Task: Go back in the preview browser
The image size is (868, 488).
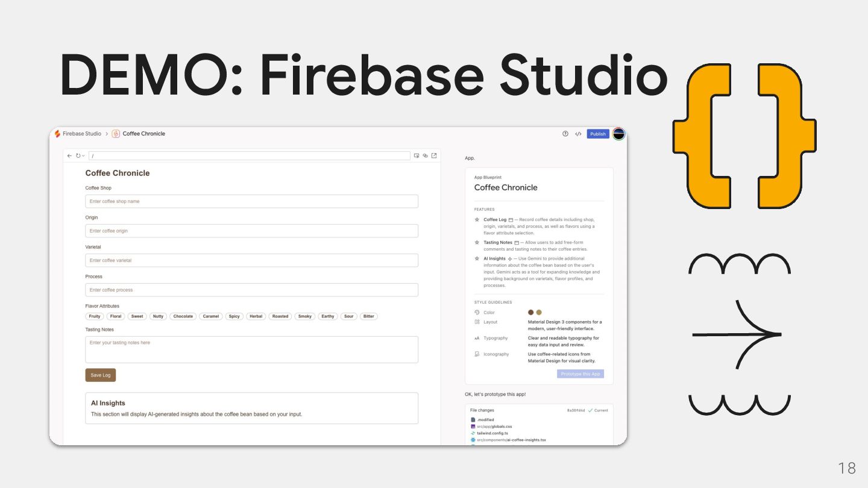Action: tap(69, 155)
